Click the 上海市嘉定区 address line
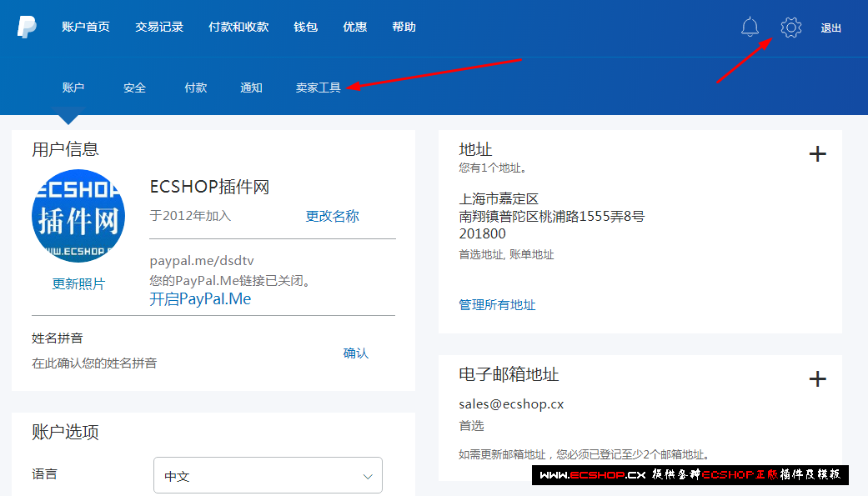This screenshot has height=496, width=868. 499,198
